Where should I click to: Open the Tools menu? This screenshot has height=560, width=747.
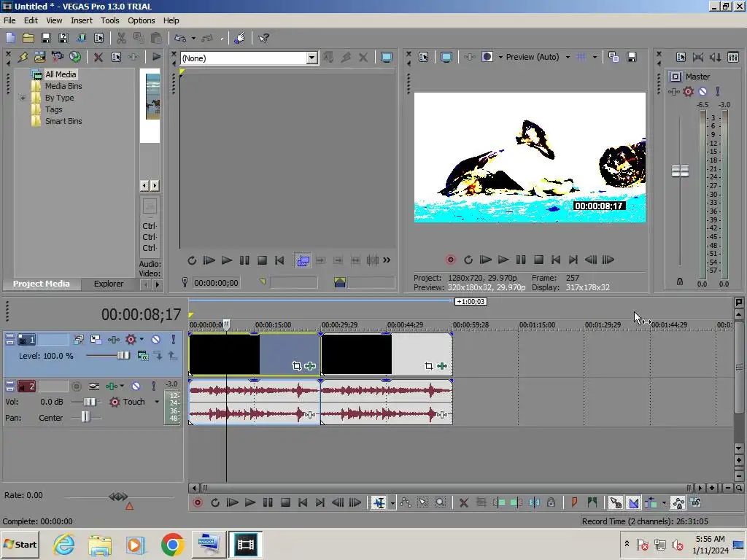point(109,20)
